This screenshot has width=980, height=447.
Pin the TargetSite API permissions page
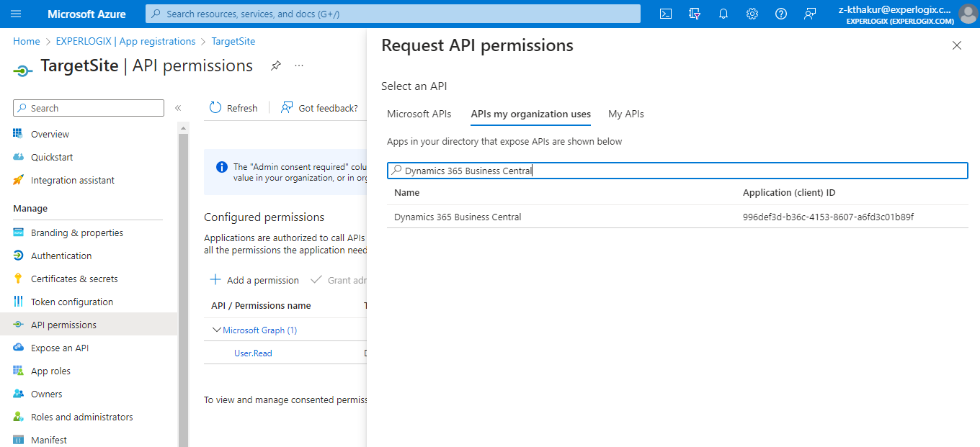[275, 66]
